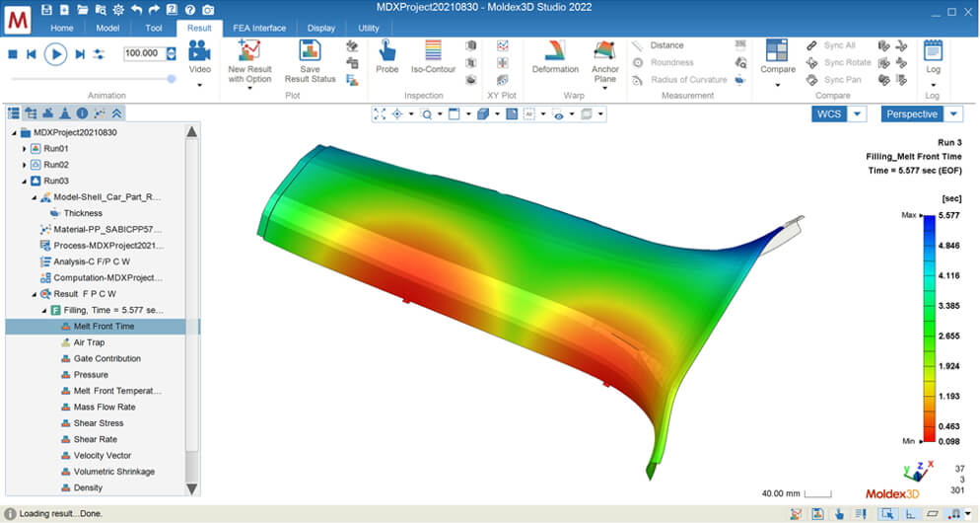Open the Display ribbon tab
The image size is (980, 523).
(x=321, y=29)
